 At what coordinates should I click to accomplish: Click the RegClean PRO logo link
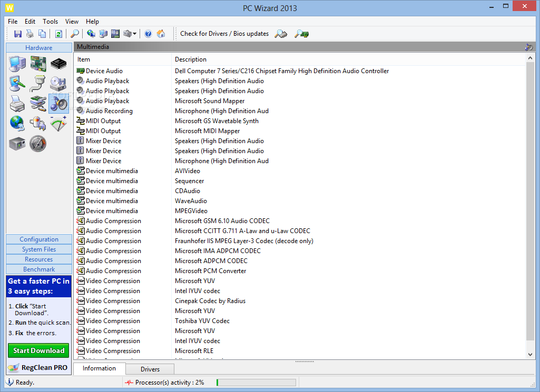coord(38,367)
